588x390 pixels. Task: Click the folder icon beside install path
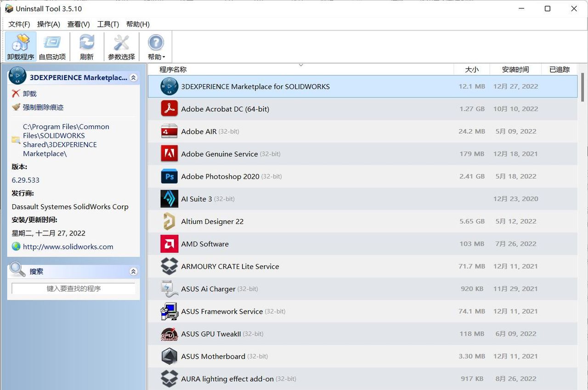click(16, 140)
